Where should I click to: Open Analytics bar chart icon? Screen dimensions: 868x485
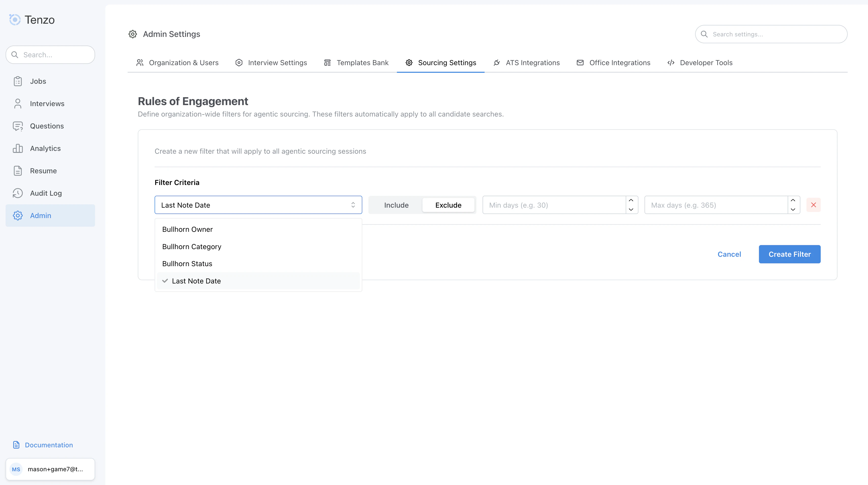point(18,148)
